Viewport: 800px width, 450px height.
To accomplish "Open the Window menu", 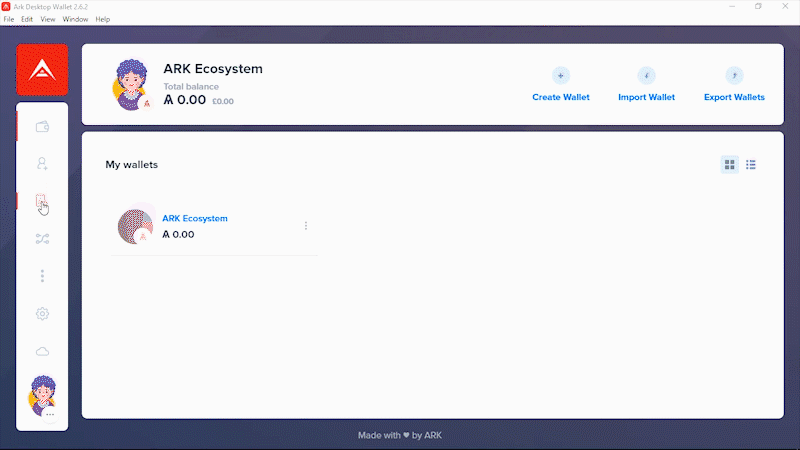I will (x=76, y=19).
